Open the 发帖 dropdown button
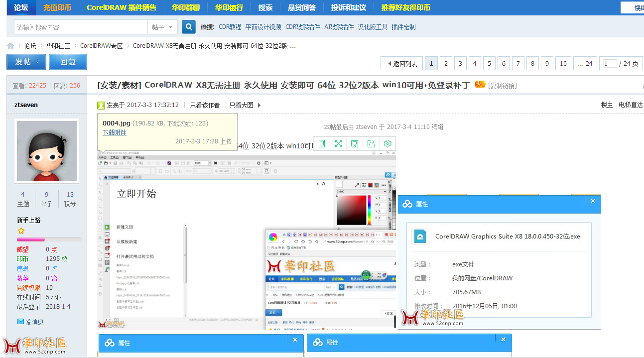 (26, 62)
